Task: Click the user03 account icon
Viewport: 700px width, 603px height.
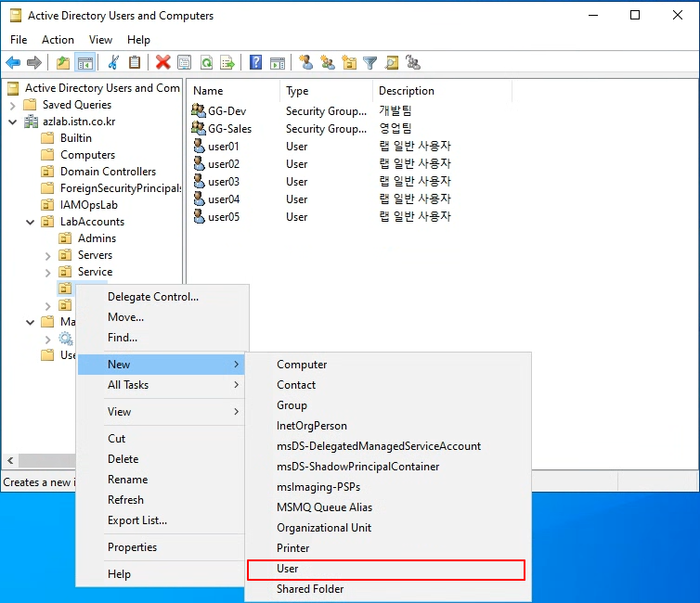Action: coord(199,181)
